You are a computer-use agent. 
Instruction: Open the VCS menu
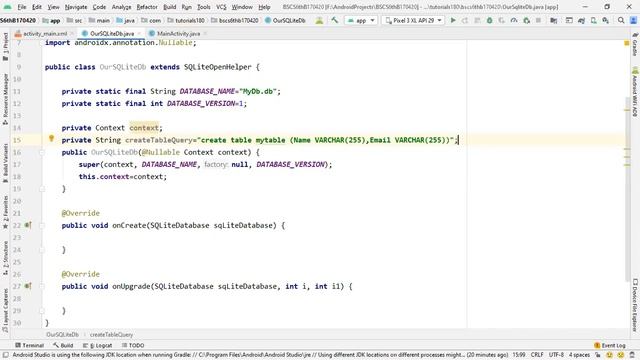coord(221,7)
